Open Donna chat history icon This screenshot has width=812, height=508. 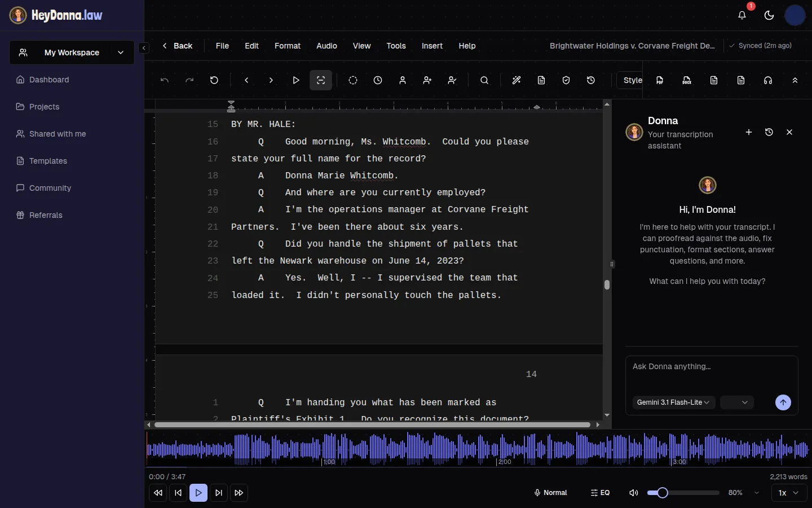tap(769, 132)
